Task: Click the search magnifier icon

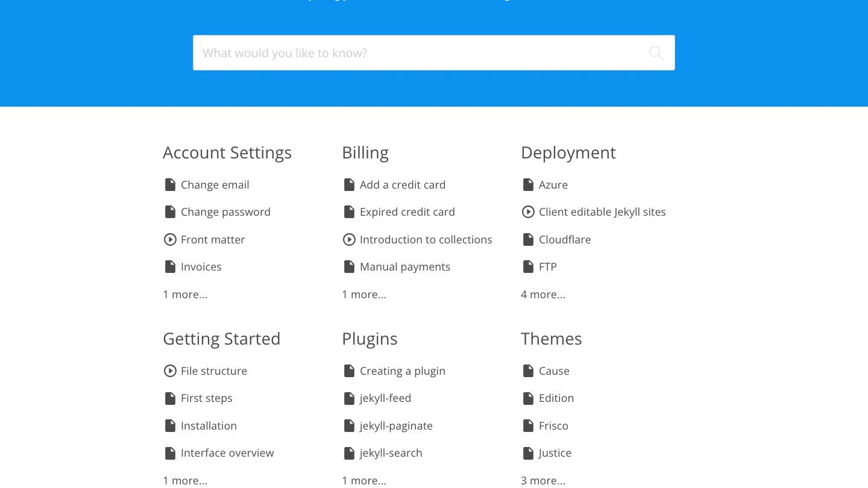Action: click(x=656, y=53)
